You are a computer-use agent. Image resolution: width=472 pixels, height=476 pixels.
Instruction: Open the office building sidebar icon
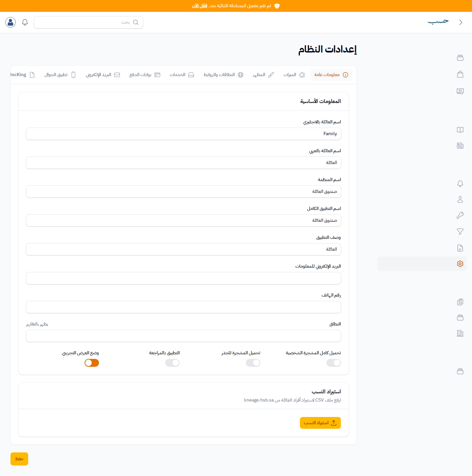pos(460,333)
